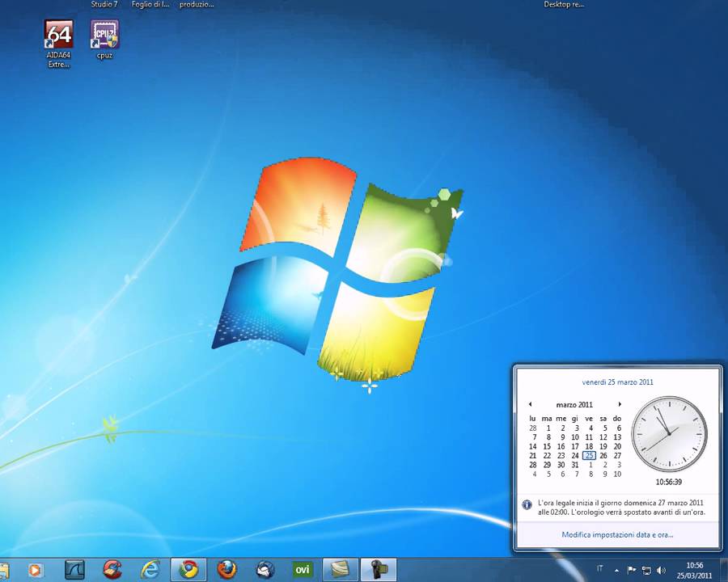Open Modifica impostazioni data e ora link
The height and width of the screenshot is (582, 728).
(x=617, y=534)
